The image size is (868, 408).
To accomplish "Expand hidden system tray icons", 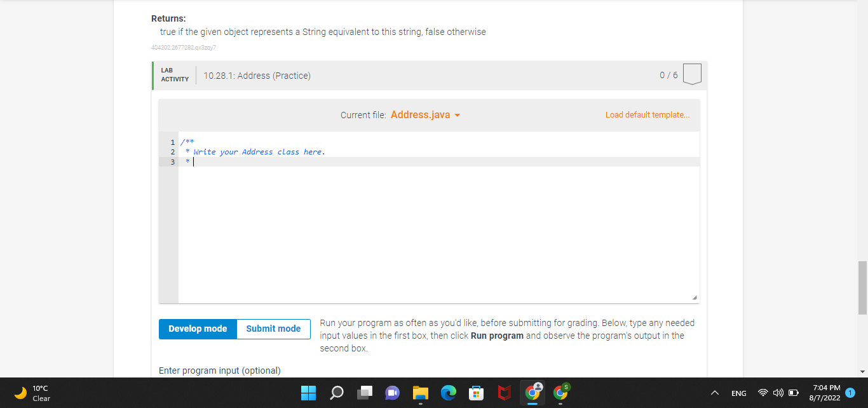I will 714,393.
